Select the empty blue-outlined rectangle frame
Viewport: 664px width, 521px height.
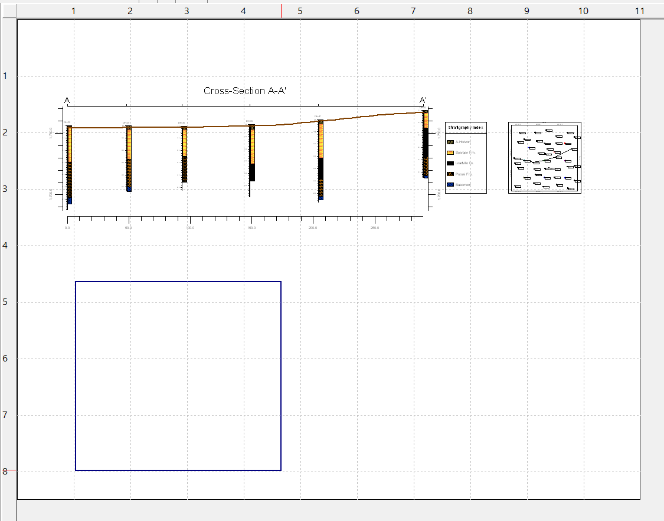click(x=178, y=375)
